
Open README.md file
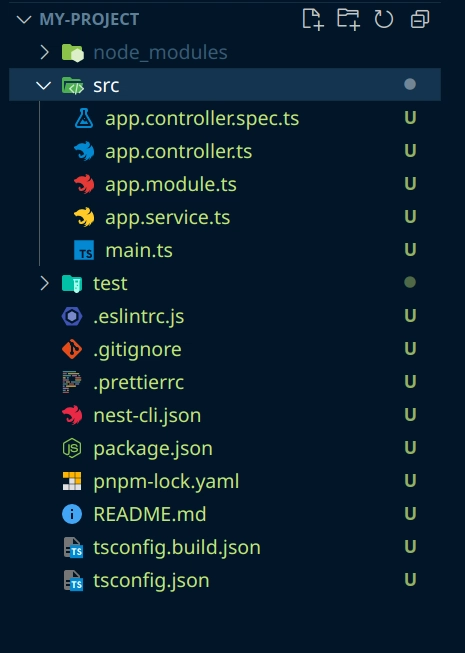(225, 514)
